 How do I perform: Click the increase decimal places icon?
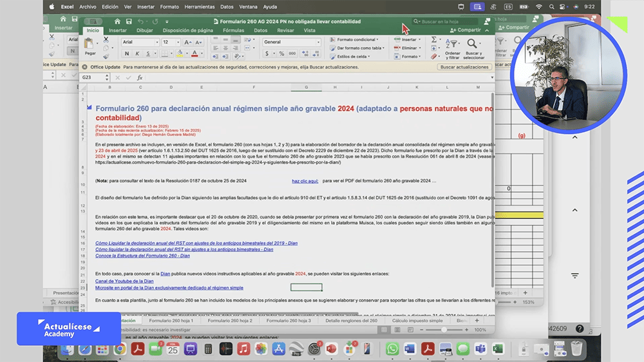tap(305, 53)
